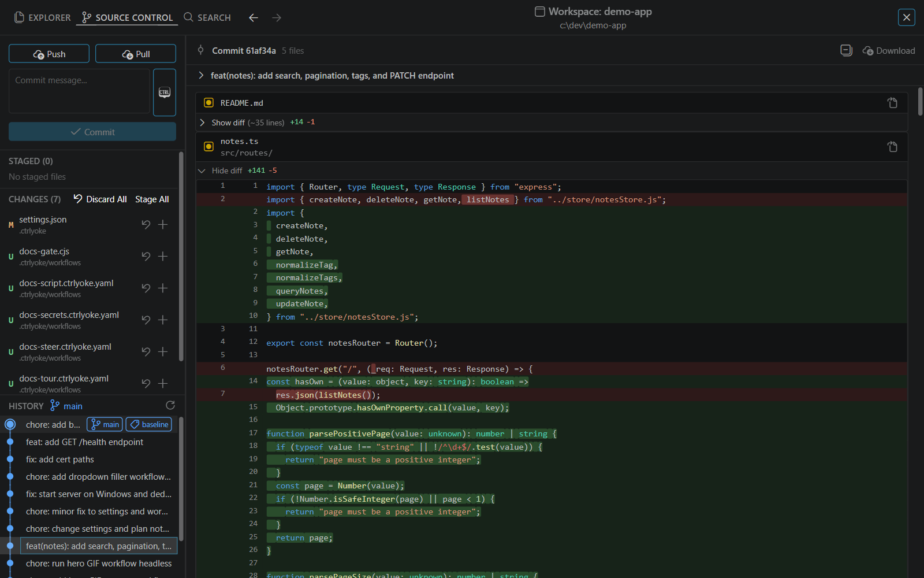Image resolution: width=924 pixels, height=578 pixels.
Task: Go back with the left arrow
Action: (x=253, y=17)
